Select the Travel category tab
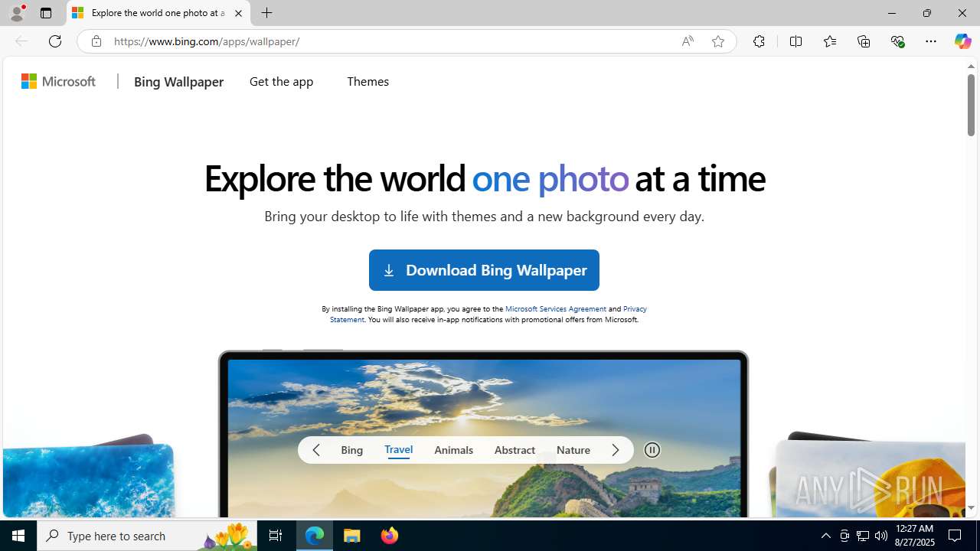Screen dimensions: 980x551 tap(398, 450)
